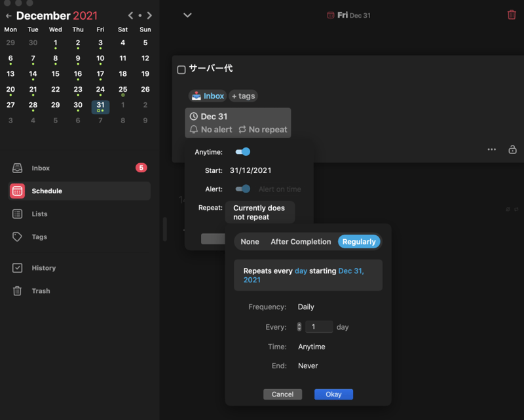
Task: Click the lock icon on the task
Action: (512, 149)
